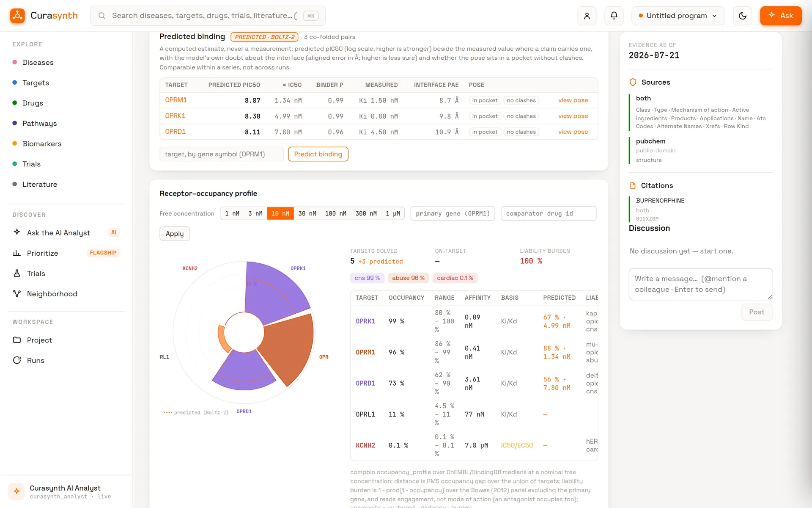Screen dimensions: 812x508
Task: Click Curasynth AI Analyst avatar icon
Action: point(16,491)
